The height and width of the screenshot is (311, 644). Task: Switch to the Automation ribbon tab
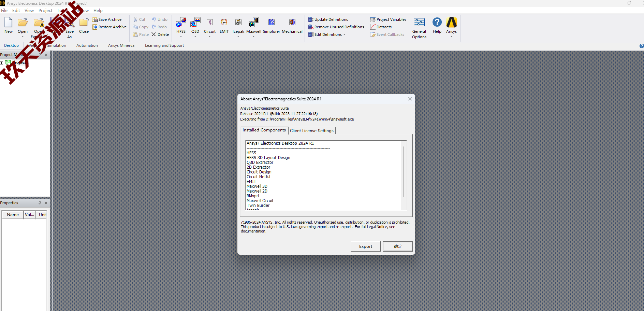click(x=87, y=45)
